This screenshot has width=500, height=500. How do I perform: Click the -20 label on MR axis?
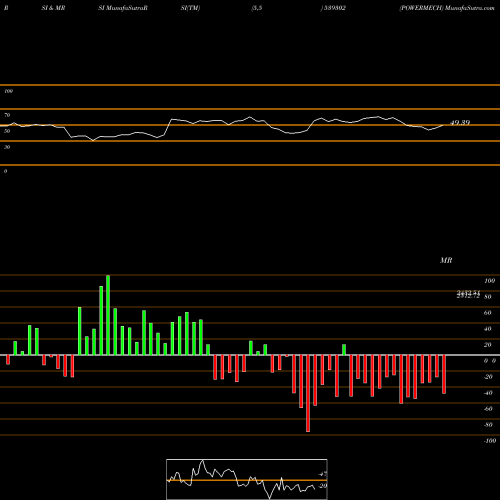pyautogui.click(x=488, y=377)
